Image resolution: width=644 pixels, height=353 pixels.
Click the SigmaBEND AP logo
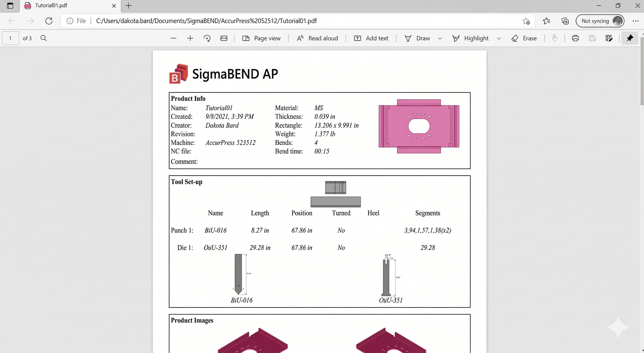[224, 74]
